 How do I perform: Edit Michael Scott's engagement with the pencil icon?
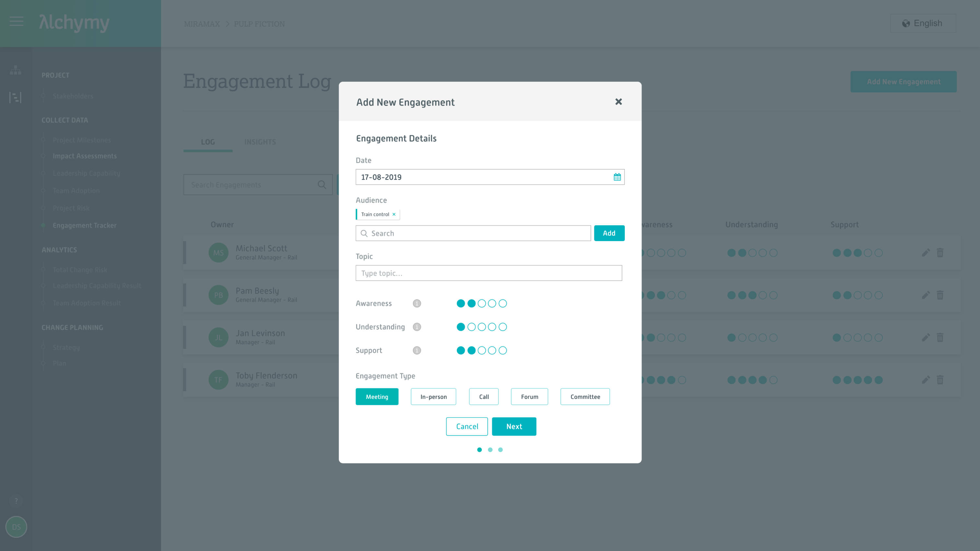point(926,252)
